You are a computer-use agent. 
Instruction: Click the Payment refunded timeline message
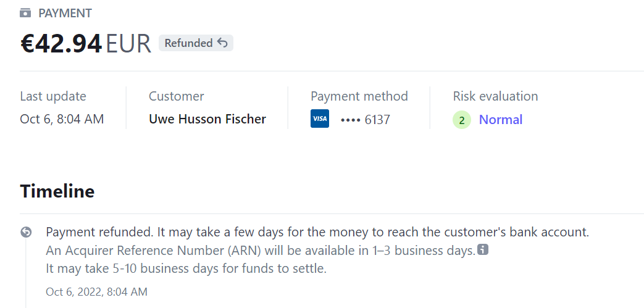(317, 233)
